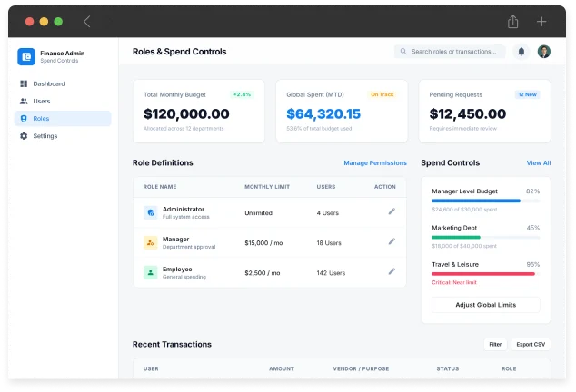
Task: Click the On Track badge
Action: pos(382,94)
